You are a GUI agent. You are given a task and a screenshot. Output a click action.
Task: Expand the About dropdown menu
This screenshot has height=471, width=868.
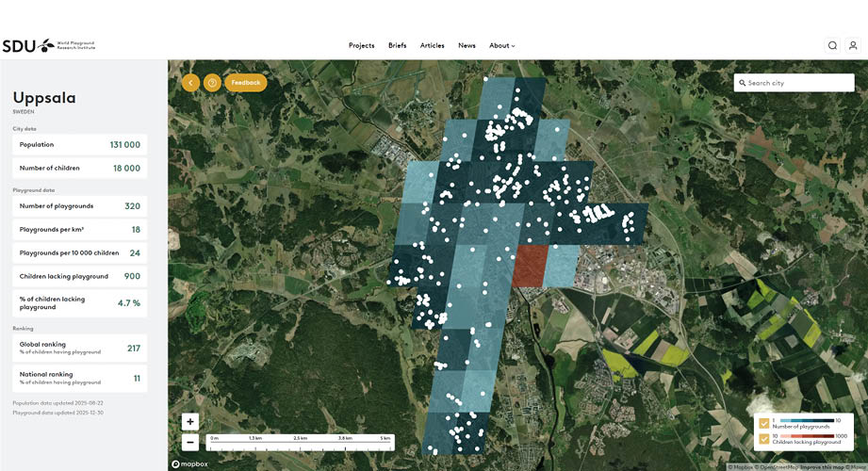point(501,45)
